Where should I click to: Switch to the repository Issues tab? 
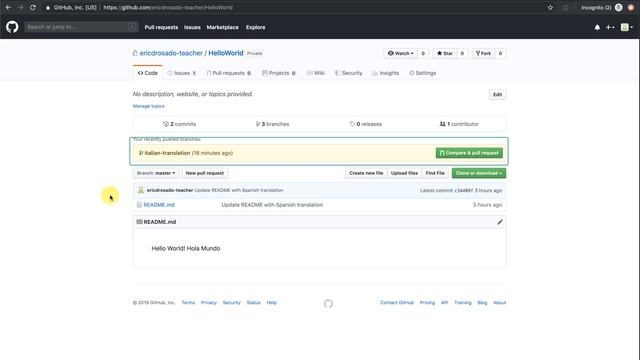[182, 73]
